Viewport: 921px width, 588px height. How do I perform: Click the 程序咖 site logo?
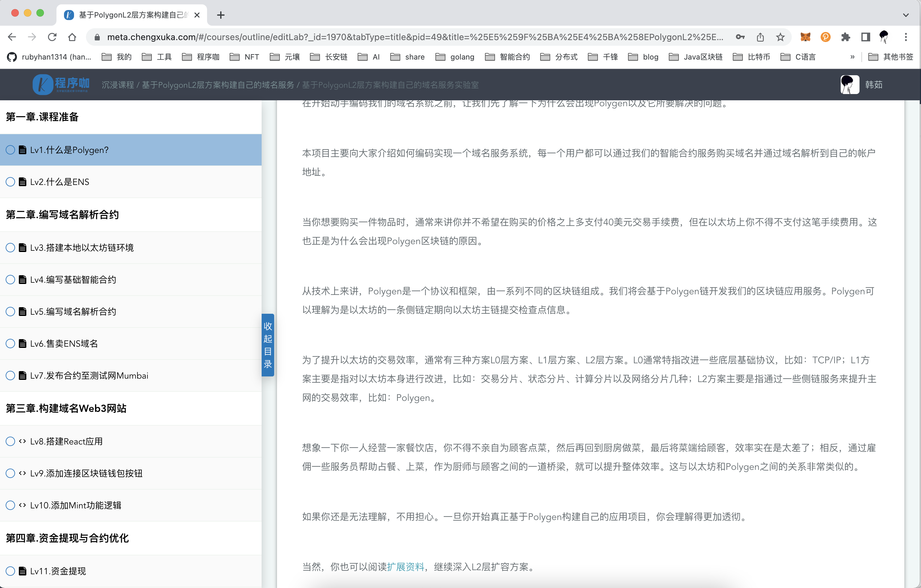point(61,84)
